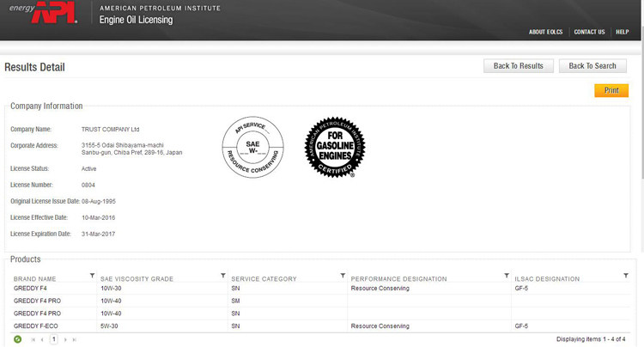This screenshot has height=347, width=644.
Task: Click GF-5 in the GREDDY F-ECO row
Action: coord(521,326)
